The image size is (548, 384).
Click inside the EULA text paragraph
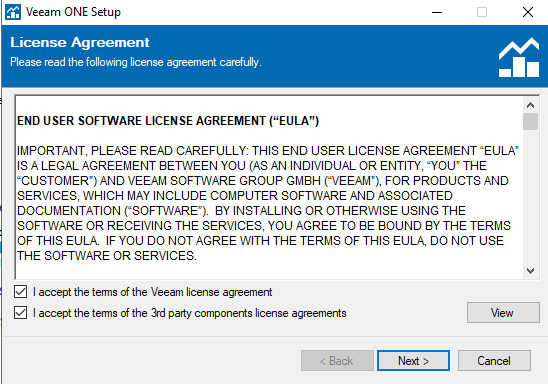pyautogui.click(x=267, y=203)
